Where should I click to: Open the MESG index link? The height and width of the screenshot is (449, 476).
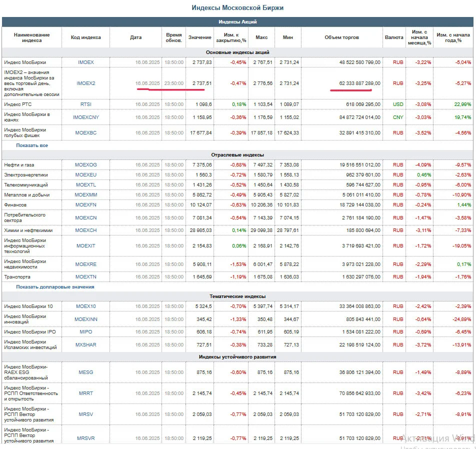[86, 372]
